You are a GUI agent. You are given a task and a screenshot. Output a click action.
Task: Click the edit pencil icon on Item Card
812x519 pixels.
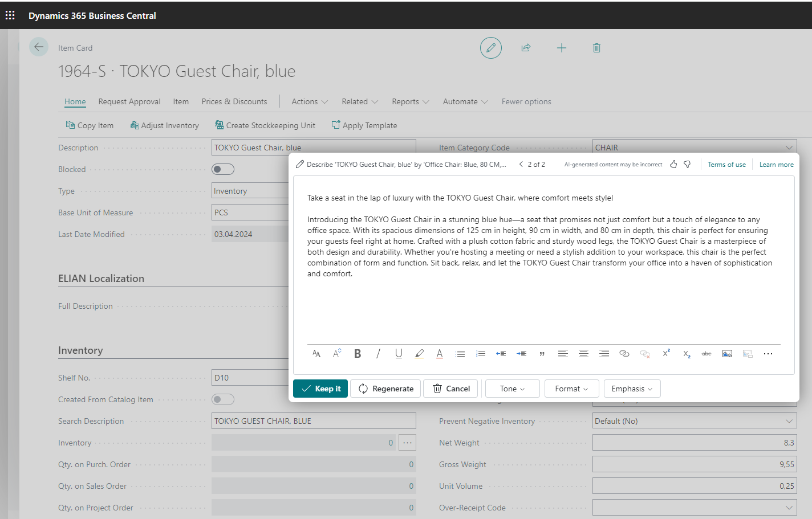coord(491,48)
